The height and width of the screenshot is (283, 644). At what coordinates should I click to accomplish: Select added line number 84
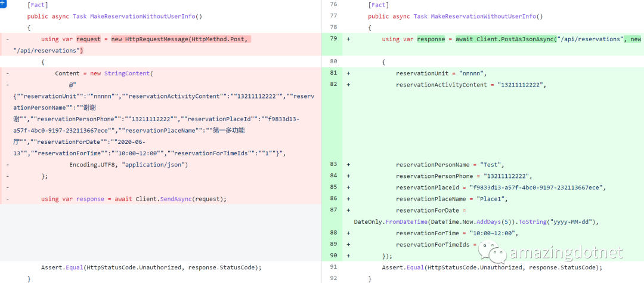click(x=333, y=176)
